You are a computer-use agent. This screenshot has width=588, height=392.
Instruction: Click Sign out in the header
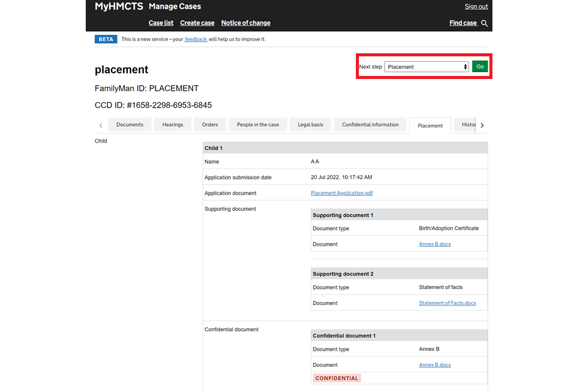coord(476,7)
